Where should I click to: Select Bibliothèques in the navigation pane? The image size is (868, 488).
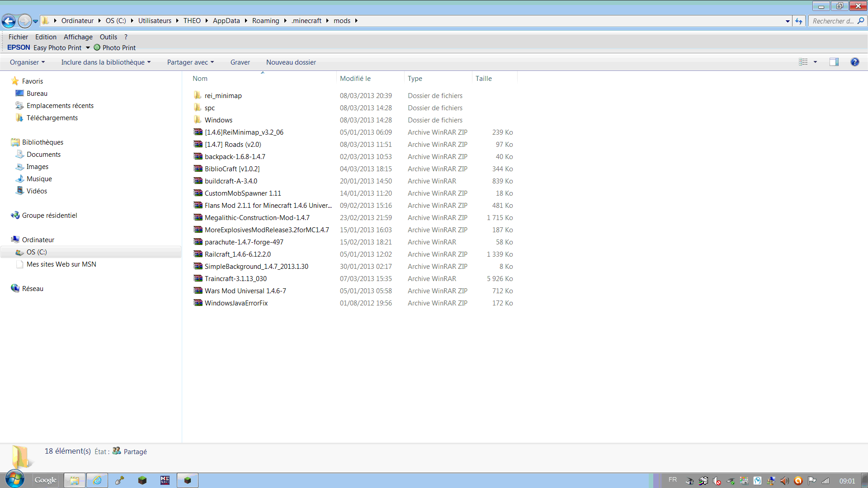pyautogui.click(x=42, y=142)
